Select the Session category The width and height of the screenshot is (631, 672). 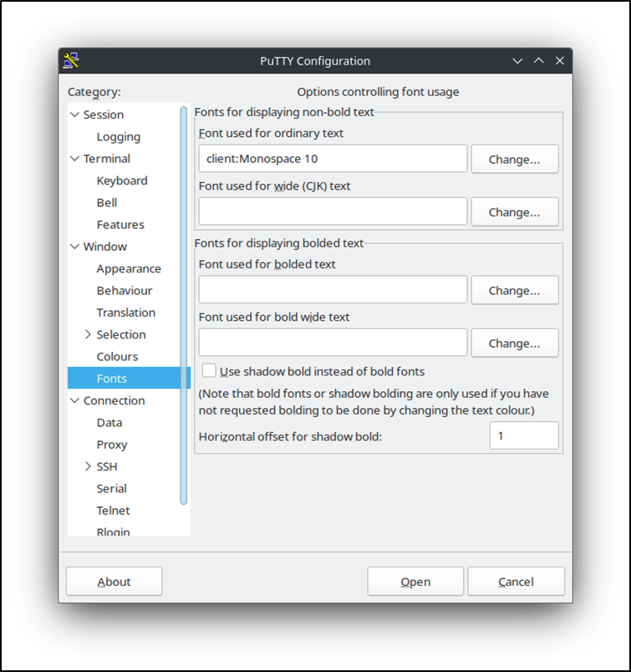pyautogui.click(x=104, y=115)
